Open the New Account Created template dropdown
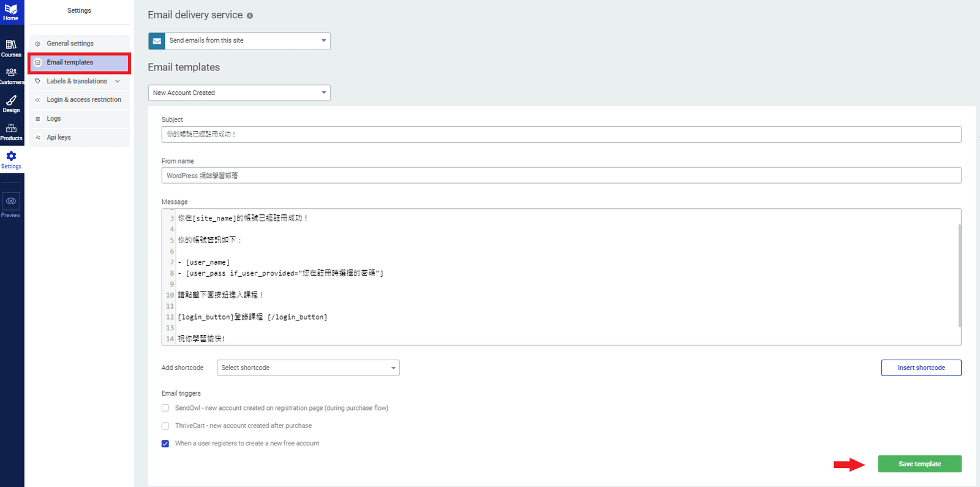 239,93
